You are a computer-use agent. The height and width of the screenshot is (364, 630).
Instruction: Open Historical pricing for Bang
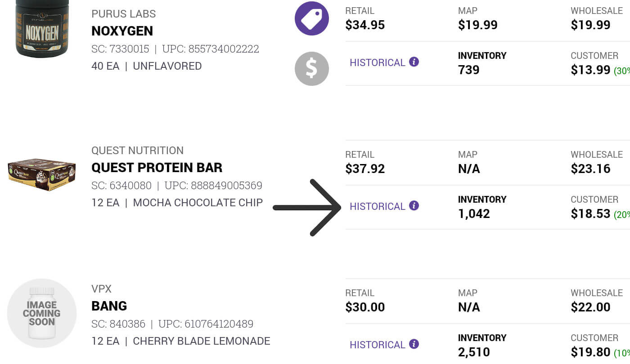click(x=378, y=345)
